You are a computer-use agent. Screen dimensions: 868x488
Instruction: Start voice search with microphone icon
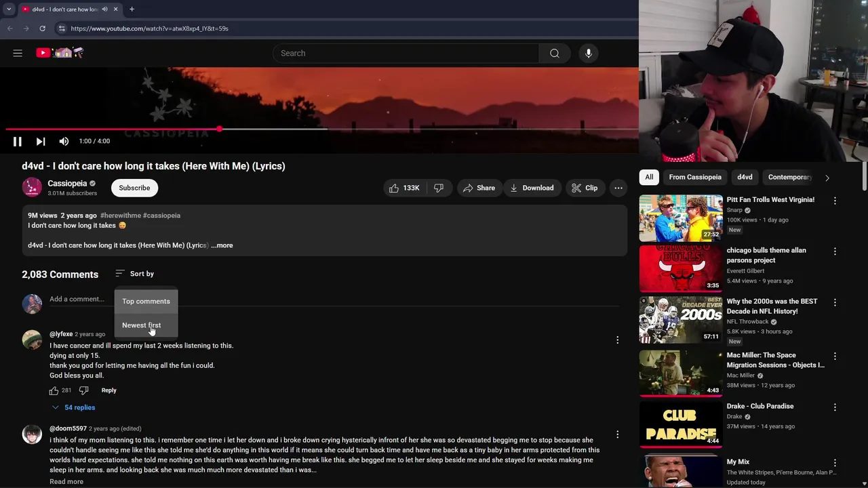[x=589, y=53]
